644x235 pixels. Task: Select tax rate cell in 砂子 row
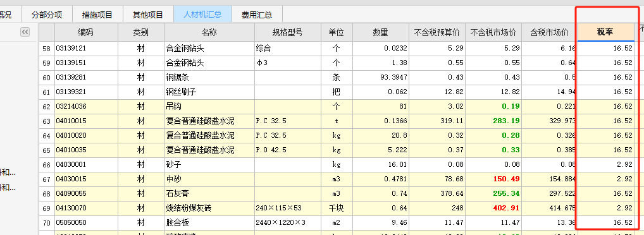coord(606,164)
